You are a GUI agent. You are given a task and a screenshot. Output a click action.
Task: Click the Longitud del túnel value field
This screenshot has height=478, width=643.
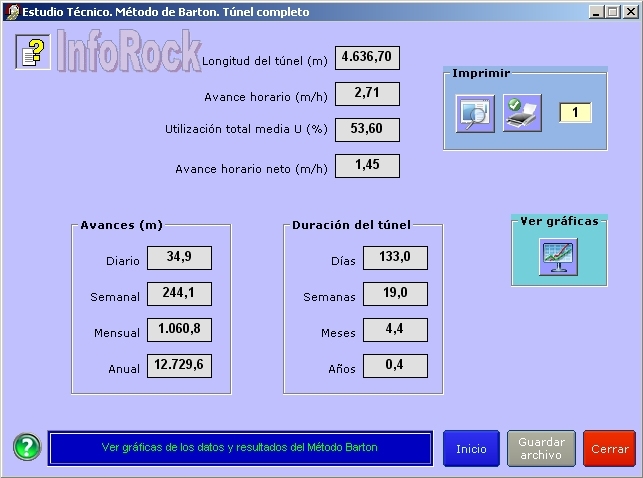pos(367,58)
